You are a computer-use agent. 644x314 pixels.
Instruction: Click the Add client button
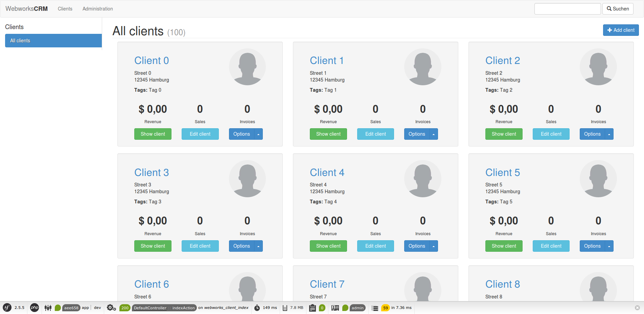pyautogui.click(x=621, y=30)
